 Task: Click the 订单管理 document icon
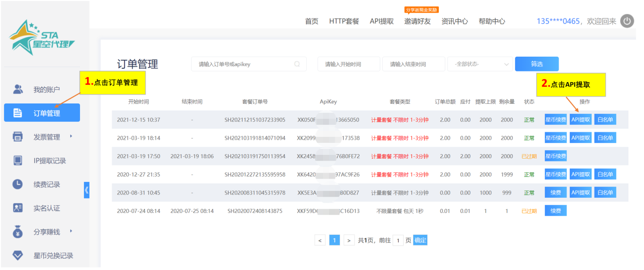18,113
